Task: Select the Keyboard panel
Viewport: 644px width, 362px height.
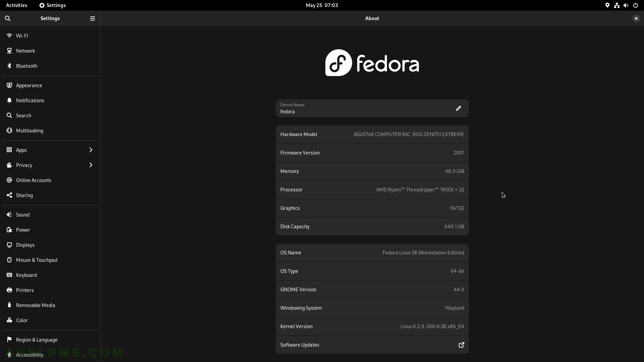Action: click(x=50, y=275)
